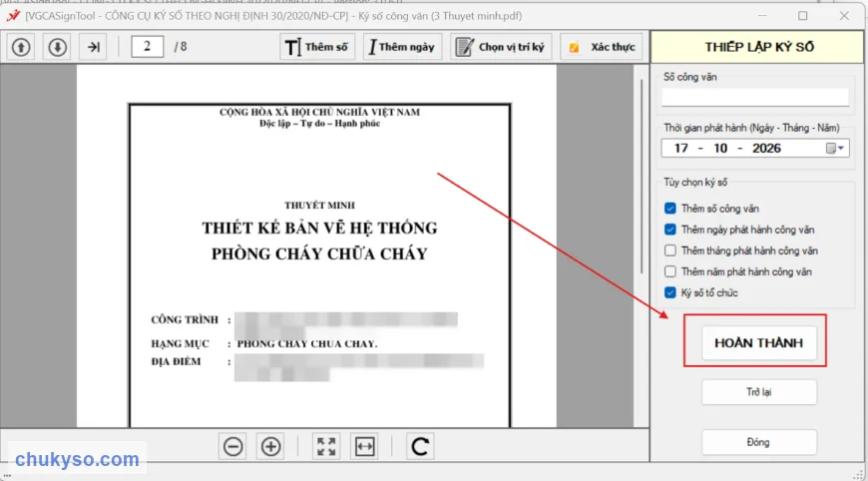Zoom in with the plus icon

[270, 446]
